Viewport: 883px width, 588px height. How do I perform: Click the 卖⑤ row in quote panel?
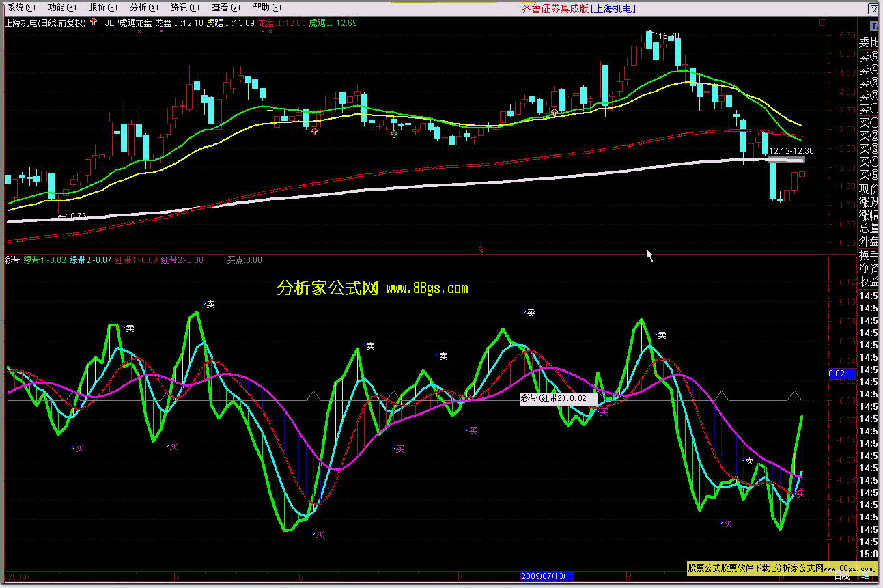(x=870, y=57)
